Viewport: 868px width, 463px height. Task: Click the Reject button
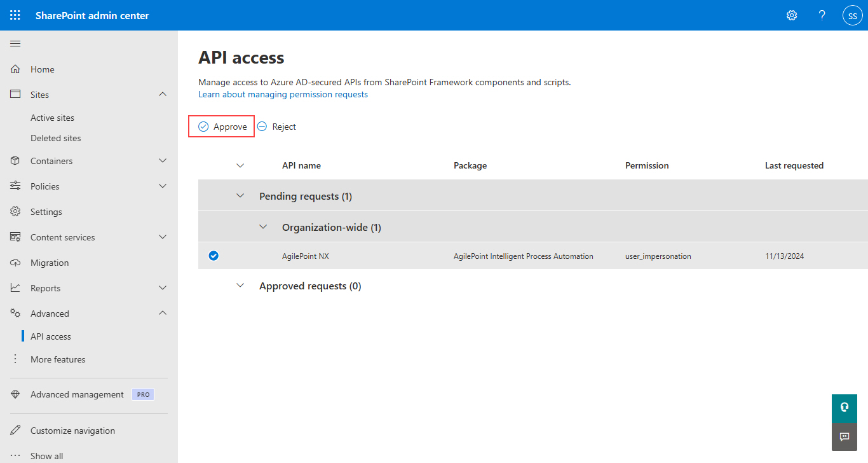277,127
